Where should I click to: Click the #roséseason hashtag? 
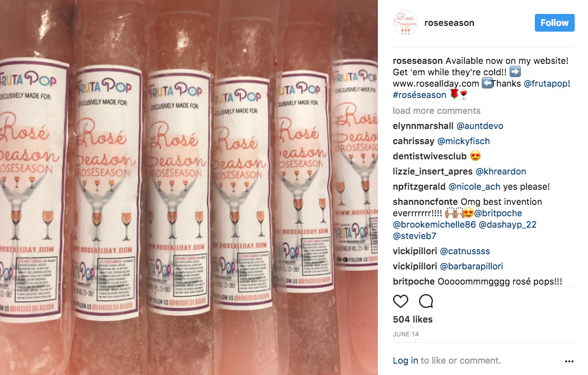(419, 95)
